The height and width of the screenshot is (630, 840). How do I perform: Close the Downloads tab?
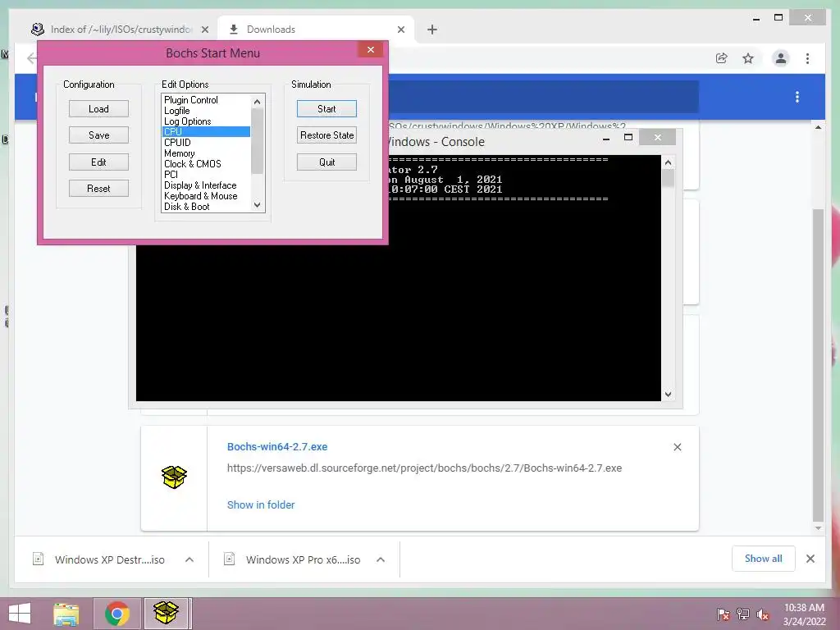point(400,30)
